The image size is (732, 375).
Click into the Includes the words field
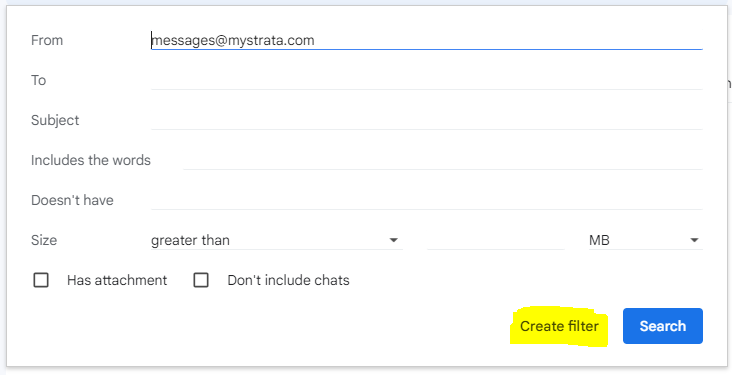[x=443, y=160]
